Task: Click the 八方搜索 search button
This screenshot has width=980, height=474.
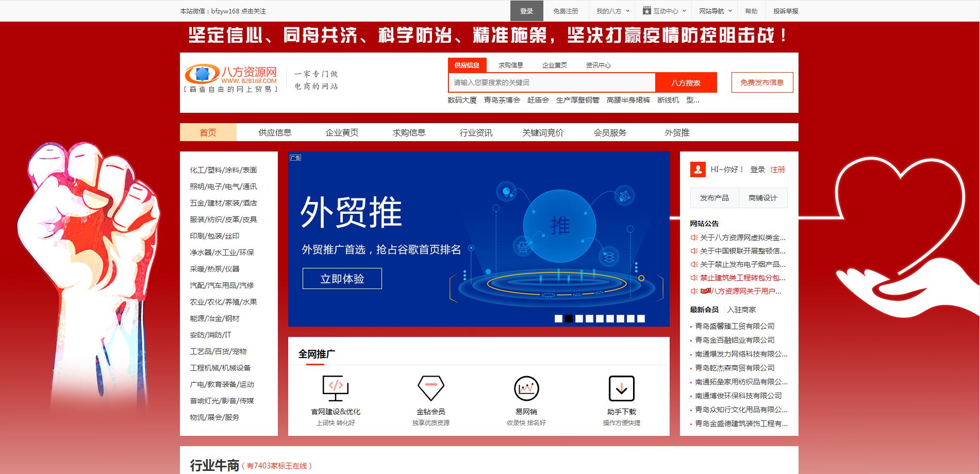Action: tap(686, 82)
